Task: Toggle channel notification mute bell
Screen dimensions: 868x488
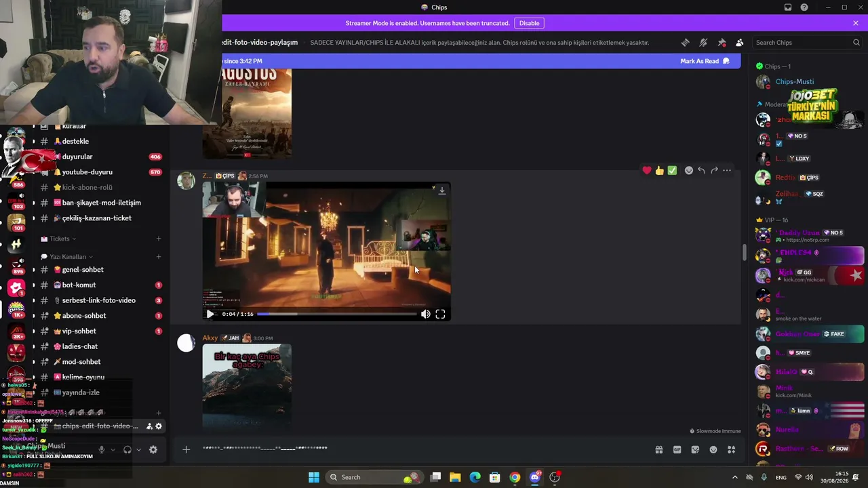Action: pos(703,43)
